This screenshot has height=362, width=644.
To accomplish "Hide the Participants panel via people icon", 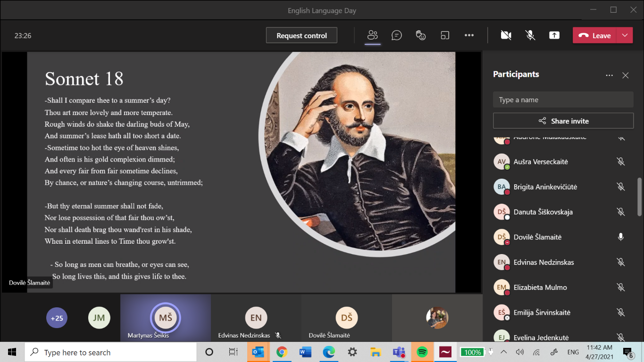I will coord(373,35).
